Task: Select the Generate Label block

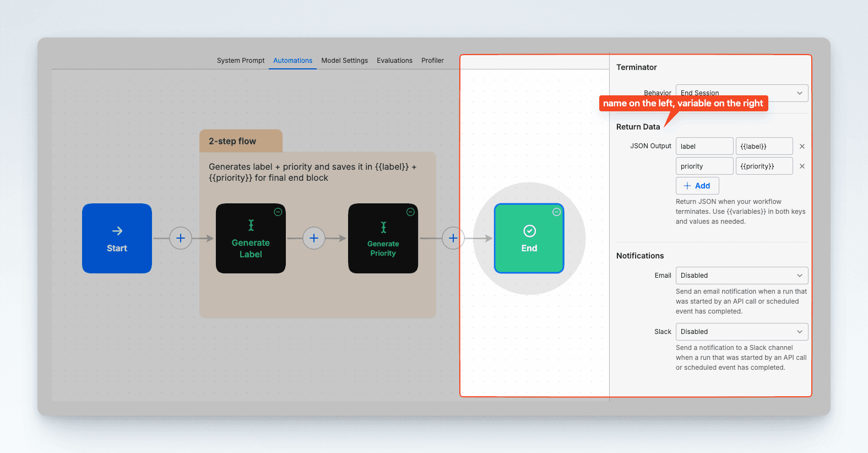Action: pyautogui.click(x=251, y=242)
